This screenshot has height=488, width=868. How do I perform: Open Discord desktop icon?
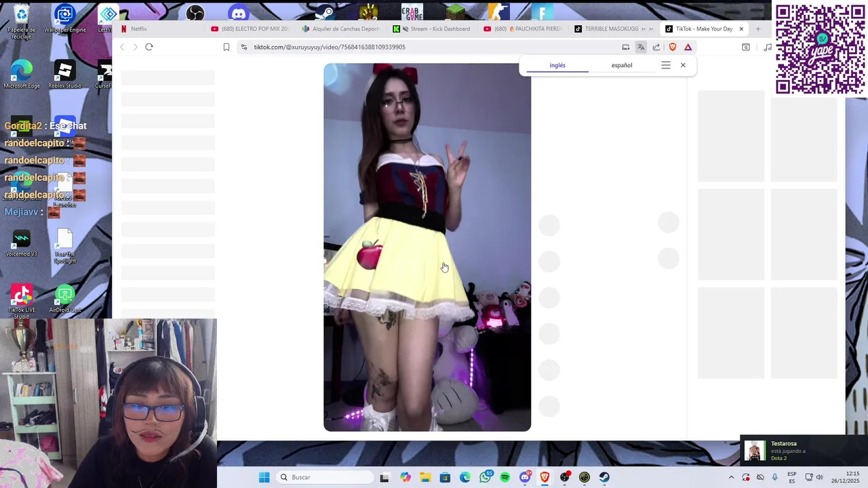click(239, 13)
